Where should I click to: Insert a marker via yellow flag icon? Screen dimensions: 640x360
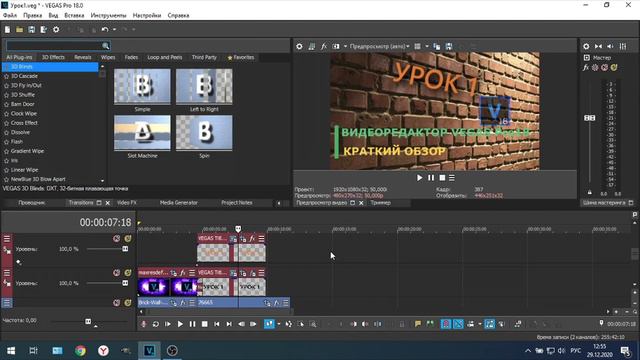418,324
